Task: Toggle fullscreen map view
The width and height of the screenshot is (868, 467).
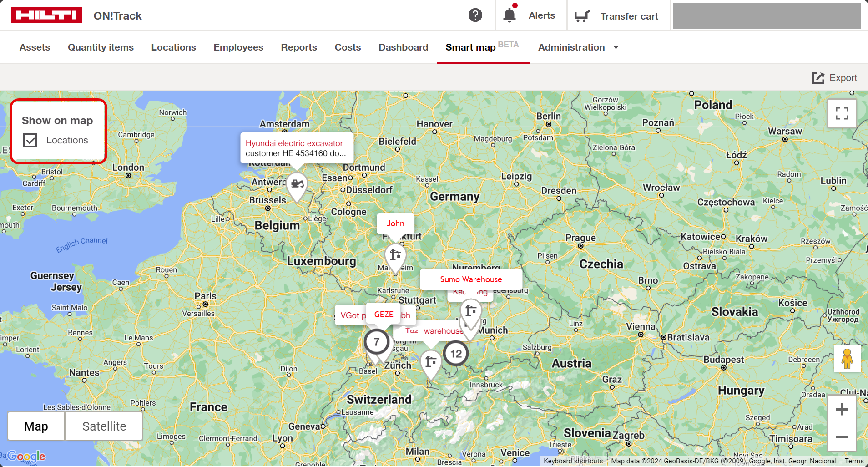Action: pos(842,113)
